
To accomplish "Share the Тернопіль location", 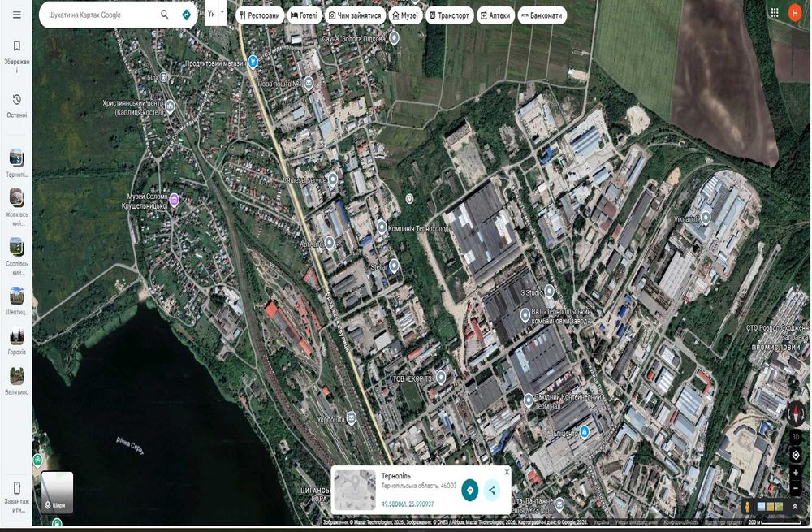I will pyautogui.click(x=491, y=490).
